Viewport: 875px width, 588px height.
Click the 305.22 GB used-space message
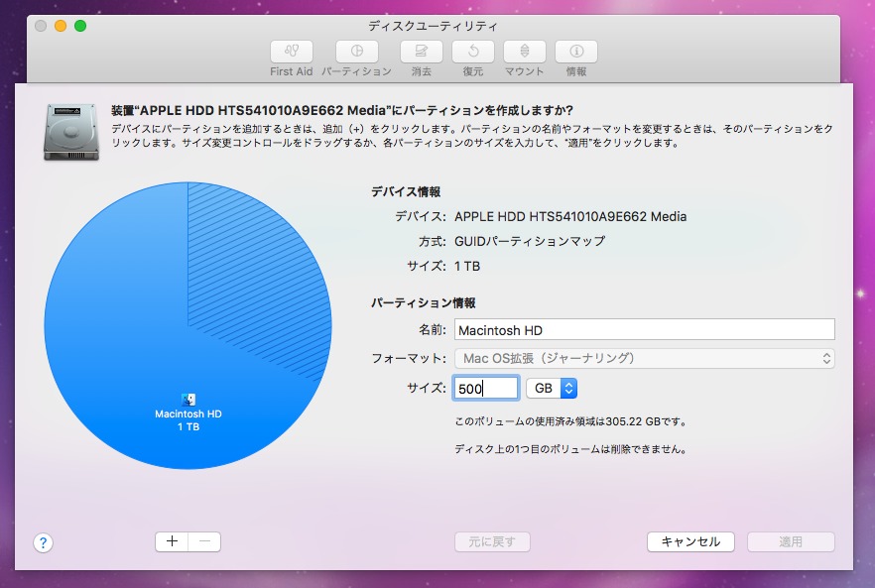point(570,421)
